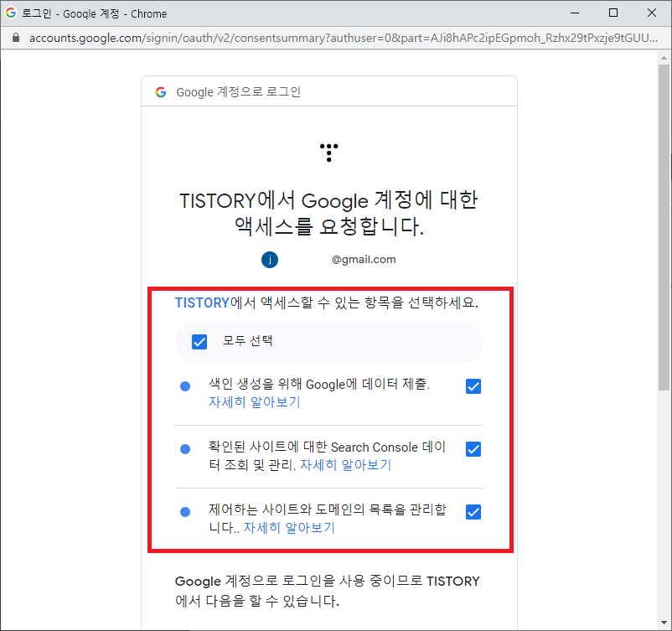
Task: Open 자세히 알아보기 link for 도메인의 목록 관리 permission
Action: (289, 528)
